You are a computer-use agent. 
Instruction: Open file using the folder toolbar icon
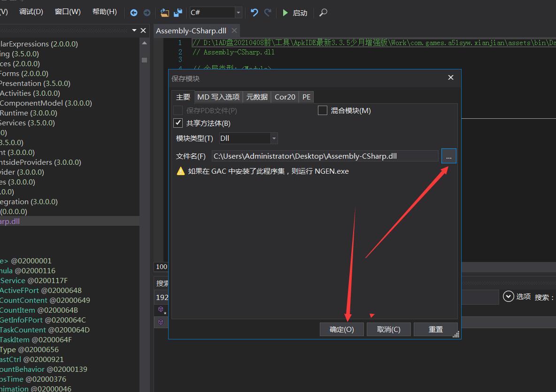point(164,13)
